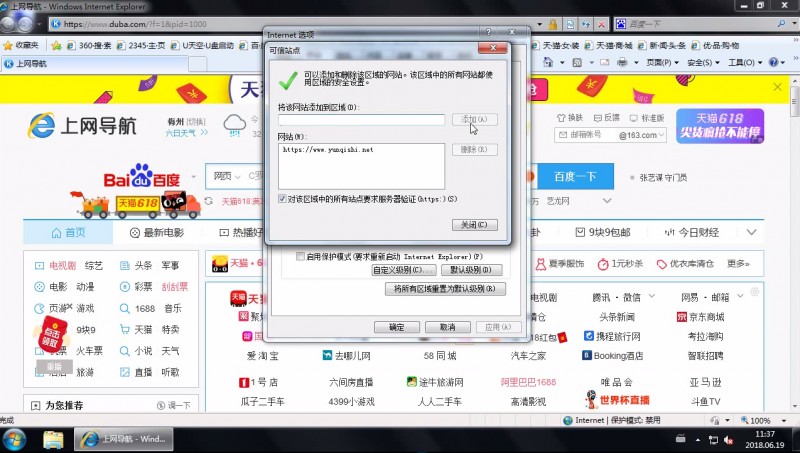
Task: Switch to the 最新电影 tab
Action: point(157,233)
